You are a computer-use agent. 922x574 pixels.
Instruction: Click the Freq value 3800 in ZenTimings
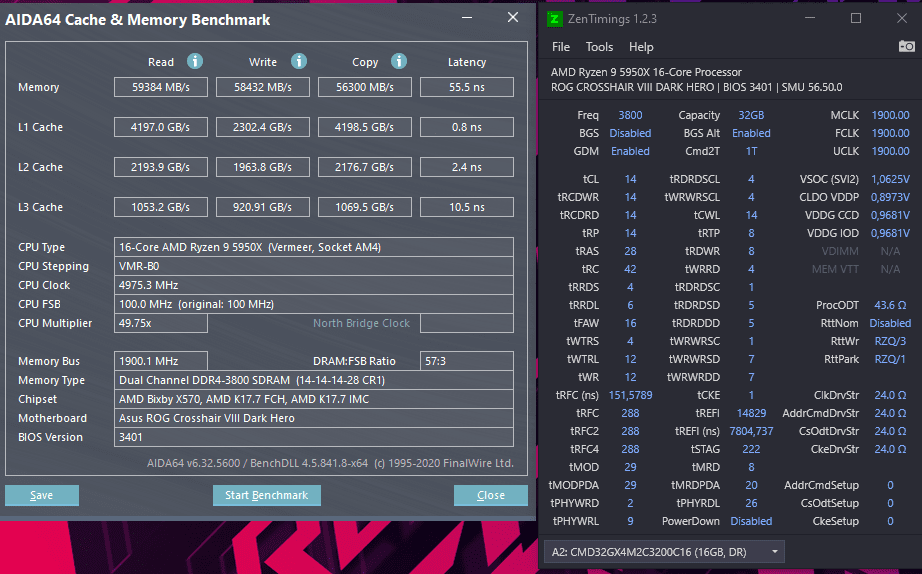coord(630,115)
